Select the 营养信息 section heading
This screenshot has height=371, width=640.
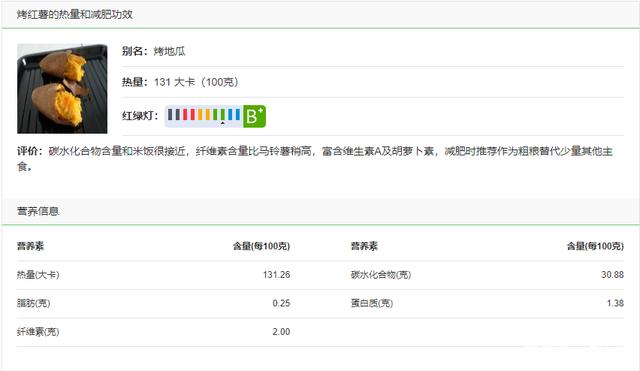(38, 211)
